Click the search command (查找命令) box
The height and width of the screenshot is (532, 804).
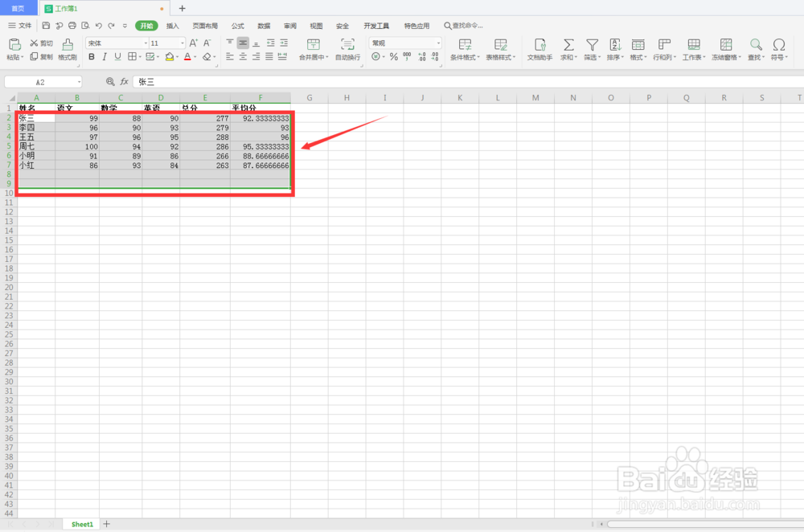click(x=464, y=25)
